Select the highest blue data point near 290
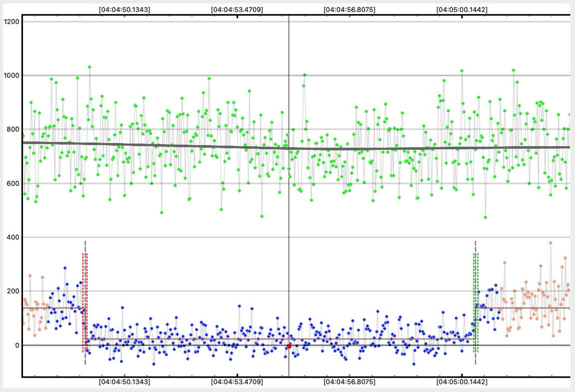Image resolution: width=575 pixels, height=392 pixels. tap(65, 268)
